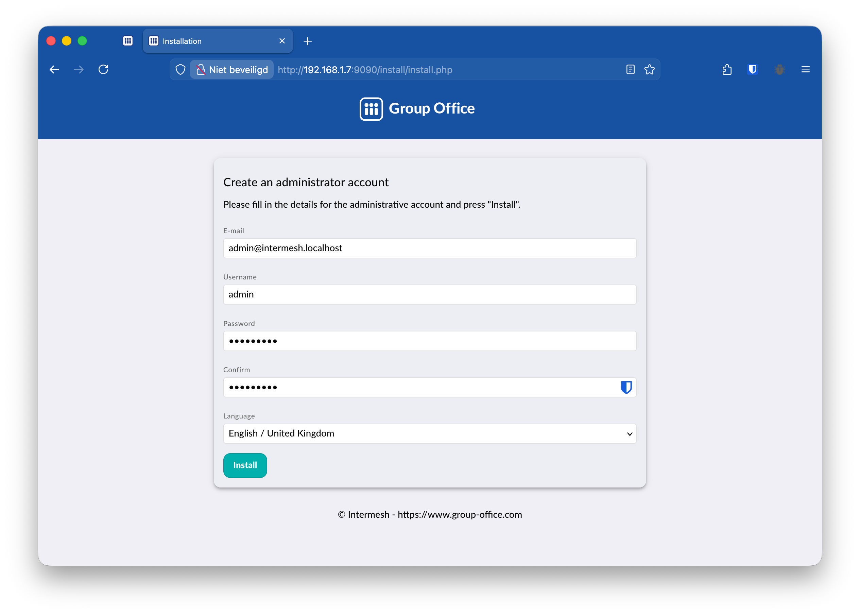This screenshot has width=860, height=616.
Task: Open reader view for this page
Action: [x=630, y=69]
